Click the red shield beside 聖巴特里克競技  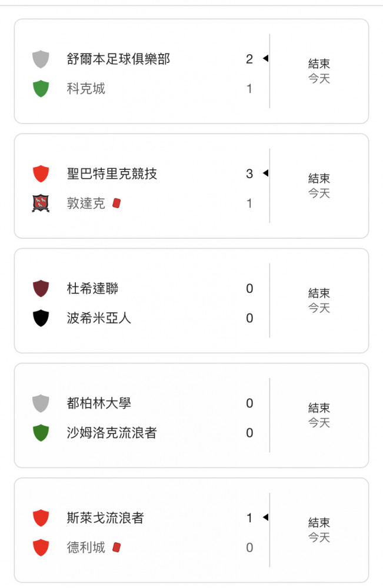point(41,173)
